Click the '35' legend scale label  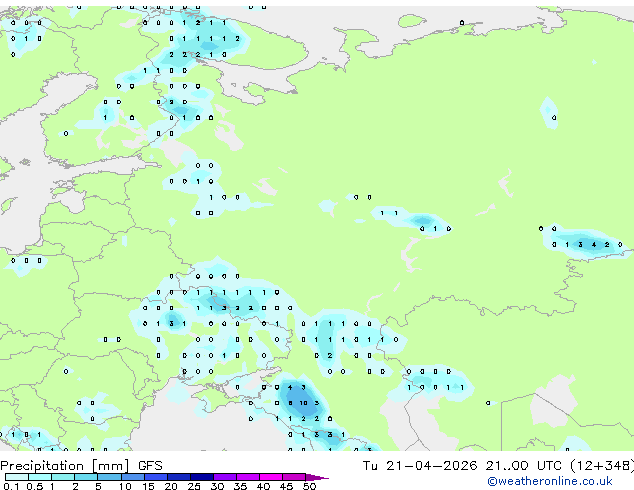[240, 486]
